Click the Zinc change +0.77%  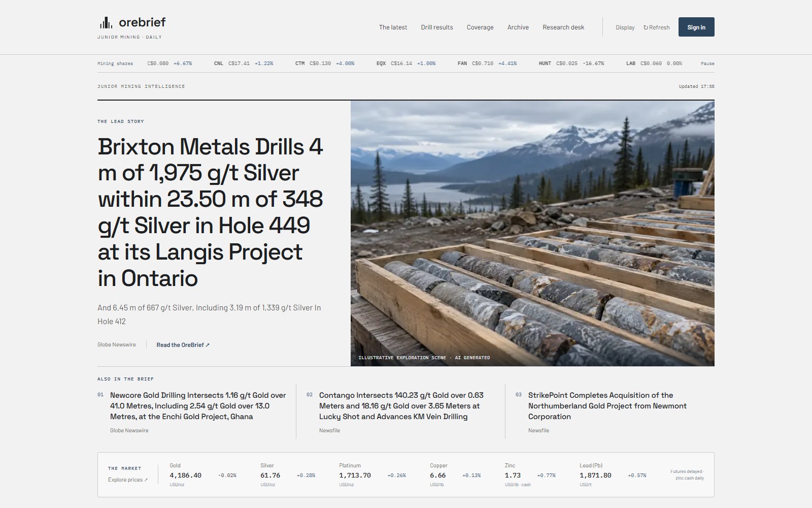pos(546,475)
